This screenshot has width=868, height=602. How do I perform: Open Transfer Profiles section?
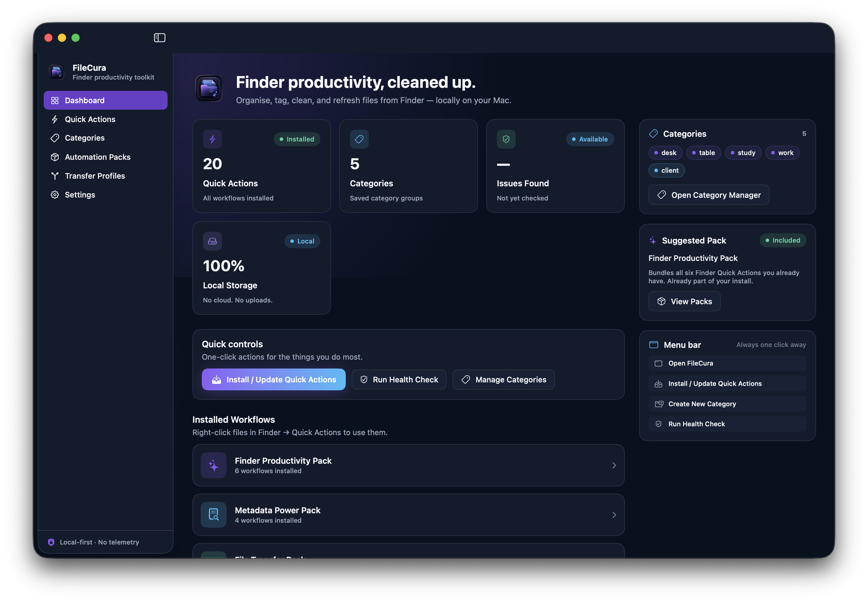coord(106,176)
